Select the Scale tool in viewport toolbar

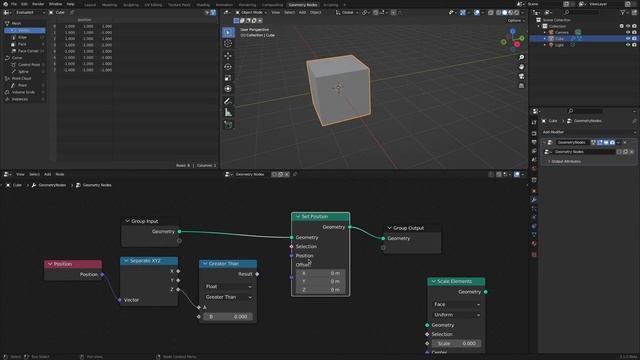coord(228,78)
